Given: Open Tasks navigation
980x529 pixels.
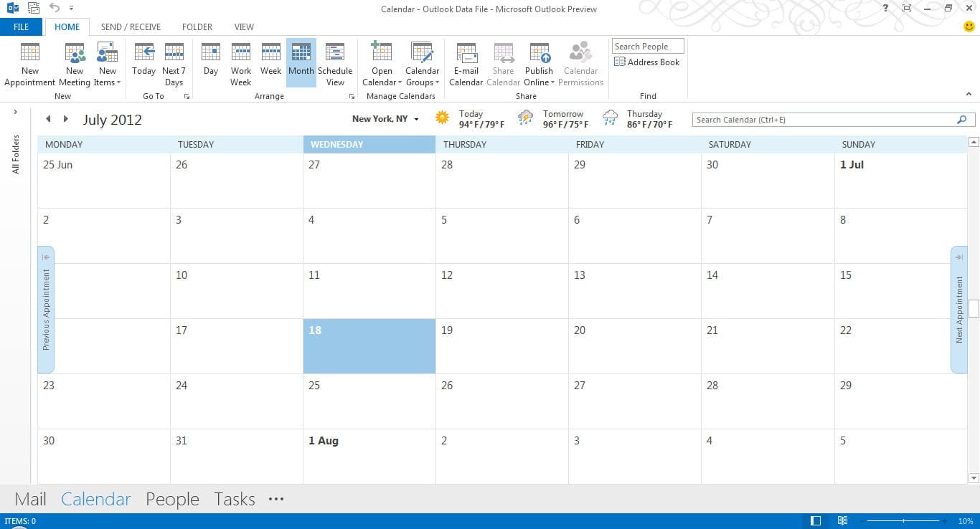Looking at the screenshot, I should tap(235, 499).
